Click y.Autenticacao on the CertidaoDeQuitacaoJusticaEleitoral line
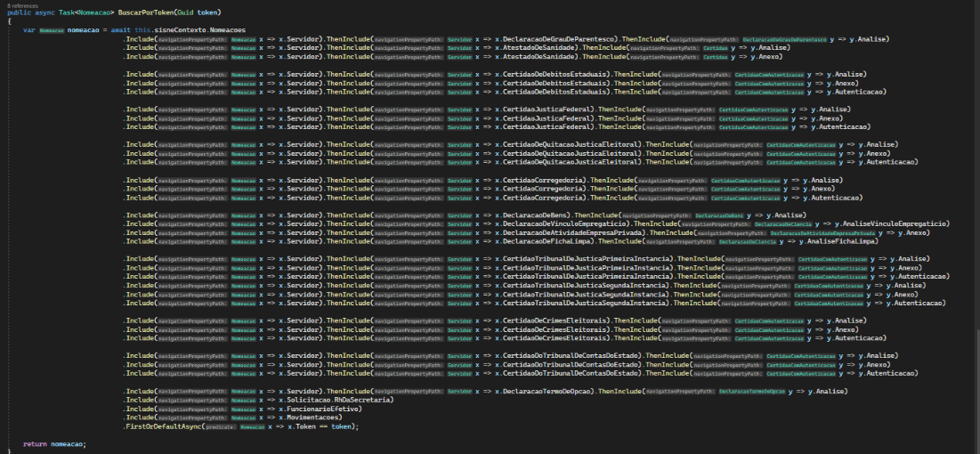This screenshot has height=454, width=980. pyautogui.click(x=888, y=162)
